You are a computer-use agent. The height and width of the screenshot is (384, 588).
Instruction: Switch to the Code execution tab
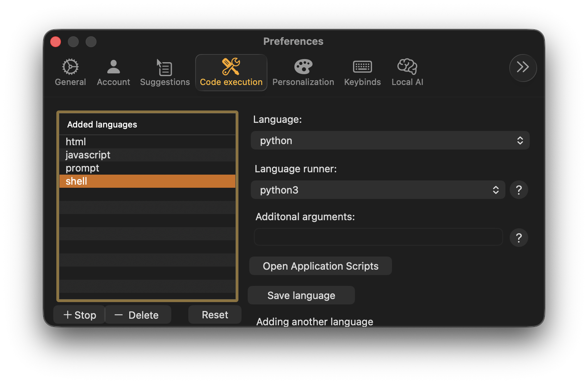coord(231,73)
